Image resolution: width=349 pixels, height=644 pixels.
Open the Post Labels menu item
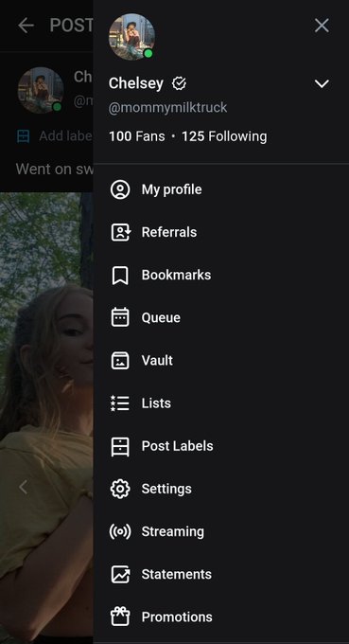tap(221, 446)
